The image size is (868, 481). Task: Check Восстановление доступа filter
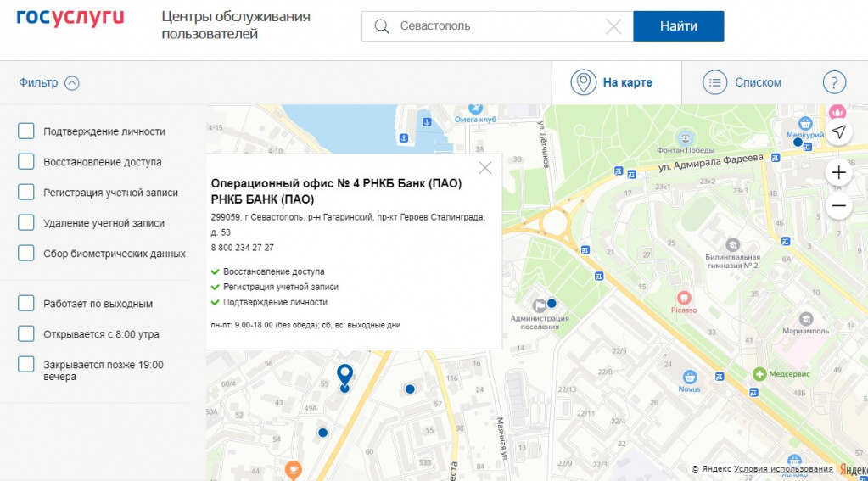(x=26, y=162)
